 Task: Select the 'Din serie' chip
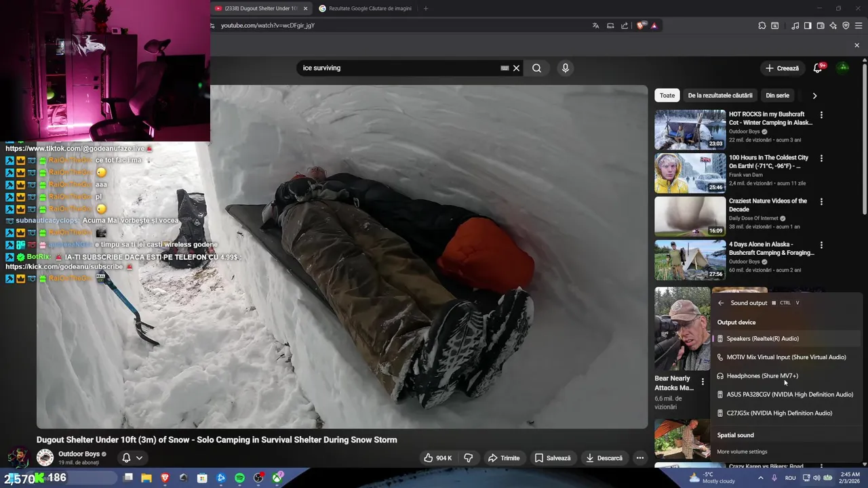777,96
